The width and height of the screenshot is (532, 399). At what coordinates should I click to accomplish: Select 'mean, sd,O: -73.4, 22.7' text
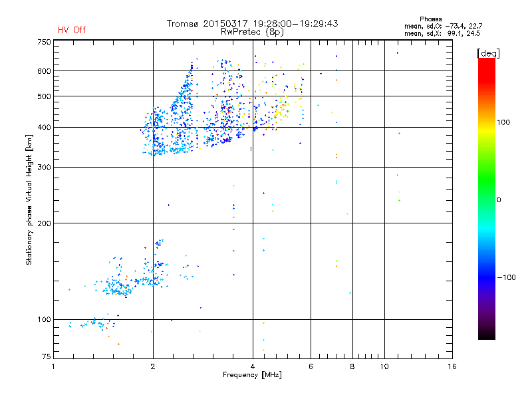coord(443,26)
